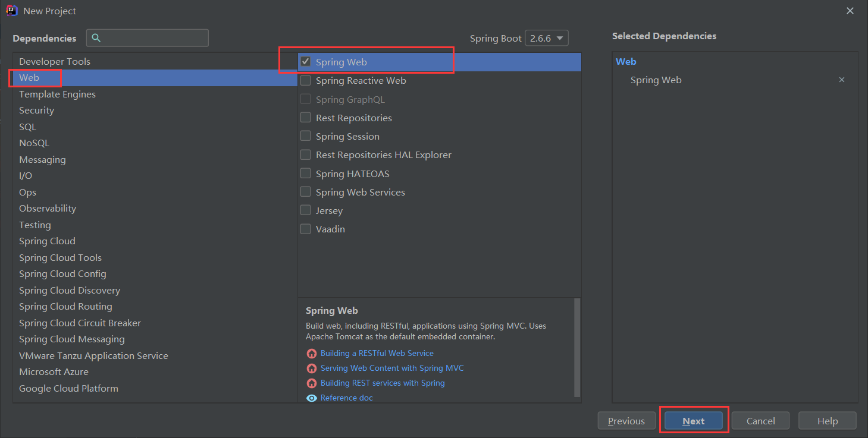Click the Previous button

[626, 421]
